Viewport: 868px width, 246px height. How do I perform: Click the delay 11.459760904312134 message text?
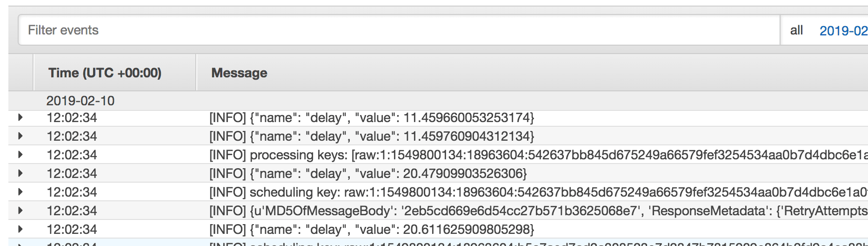372,136
